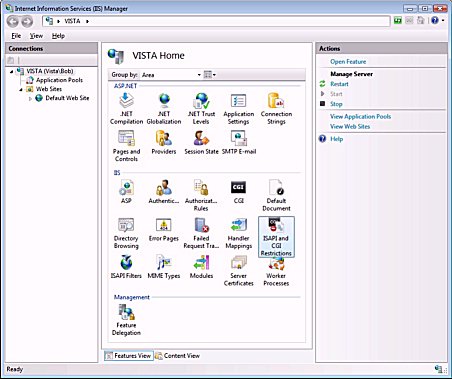Image resolution: width=452 pixels, height=379 pixels.
Task: Click the Connections pane toolbar icon
Action: pos(11,60)
